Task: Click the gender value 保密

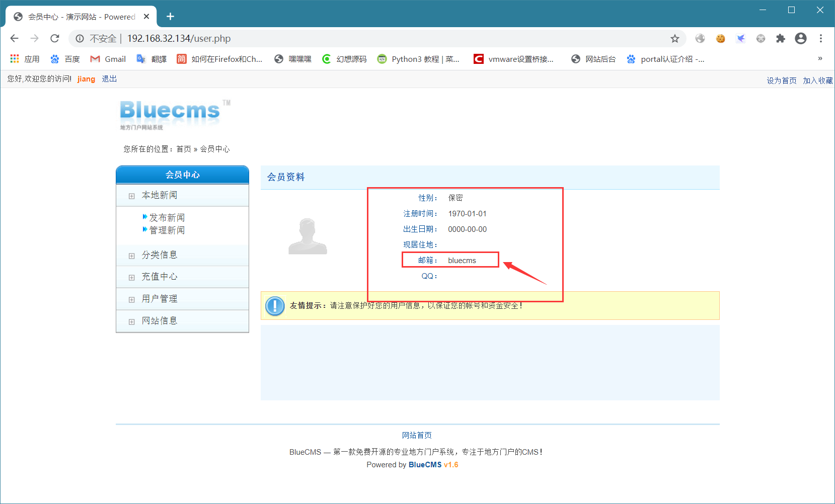Action: pos(456,198)
